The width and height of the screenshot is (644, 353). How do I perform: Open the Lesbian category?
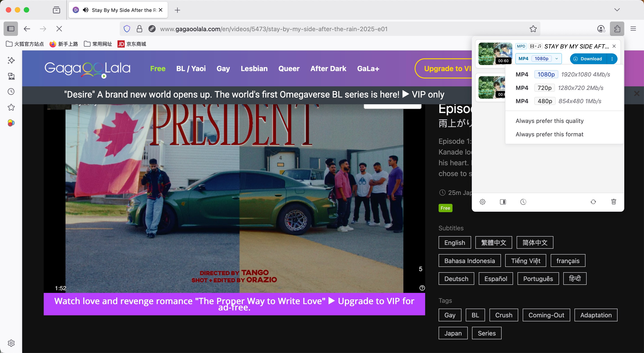coord(254,68)
